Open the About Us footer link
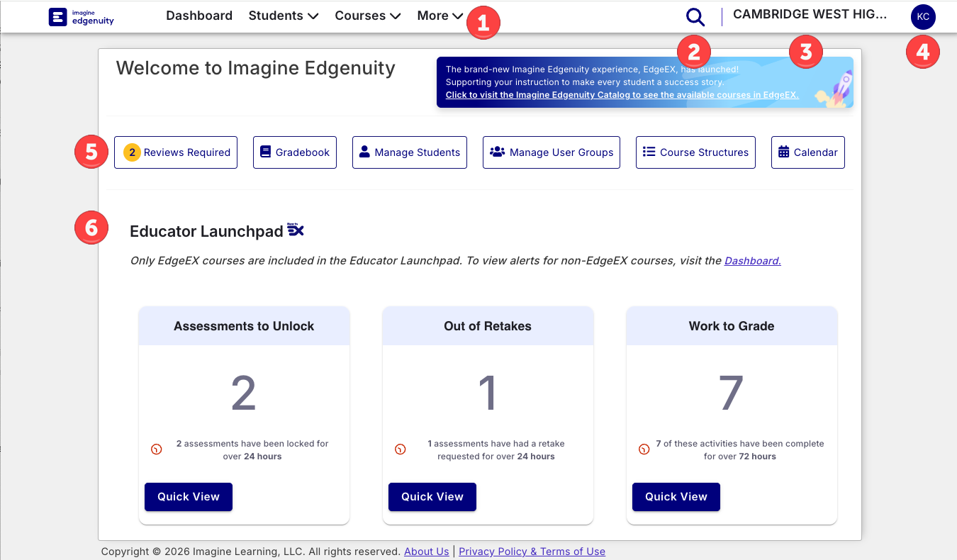Screen dimensions: 957x560 (x=427, y=551)
